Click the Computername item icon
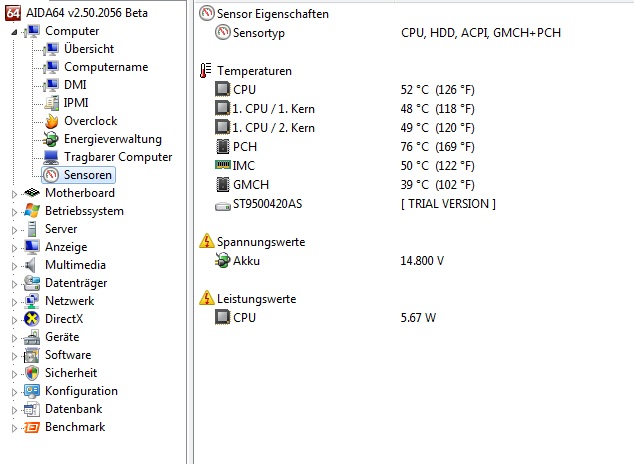Viewport: 634px width, 464px height. point(51,67)
